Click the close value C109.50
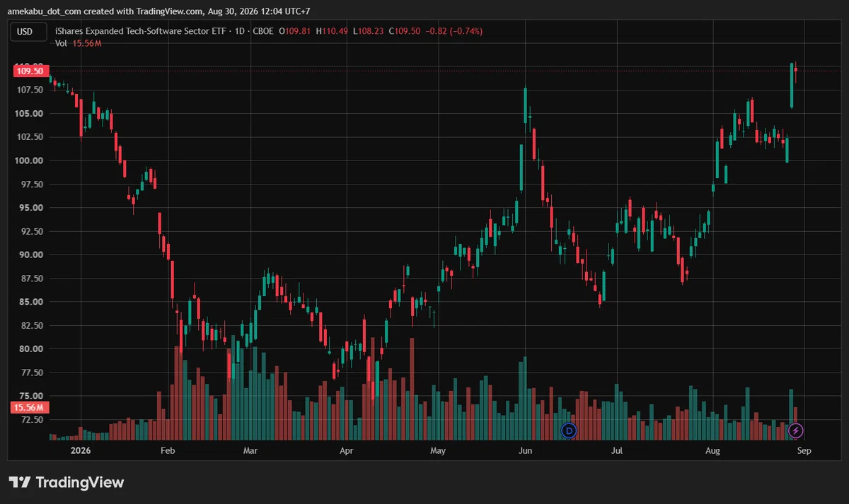 click(x=405, y=31)
